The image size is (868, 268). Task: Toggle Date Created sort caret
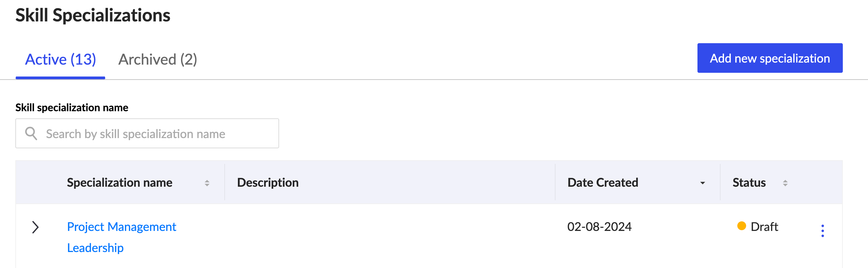(x=703, y=183)
